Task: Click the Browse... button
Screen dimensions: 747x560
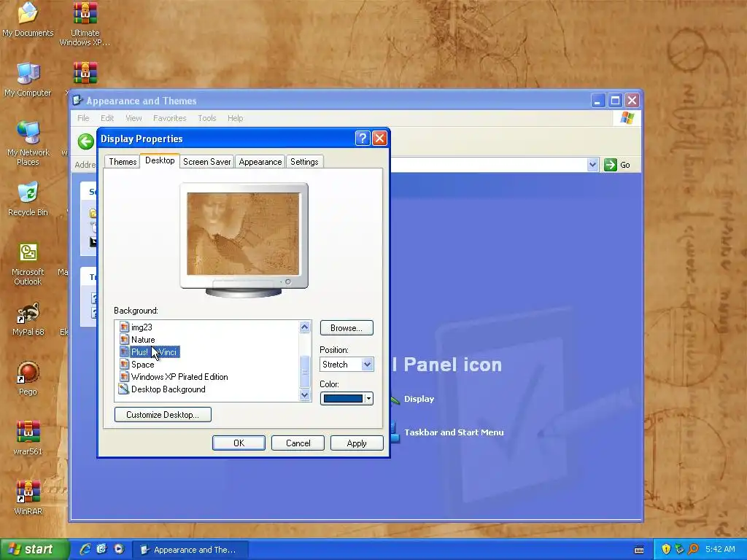Action: click(347, 328)
